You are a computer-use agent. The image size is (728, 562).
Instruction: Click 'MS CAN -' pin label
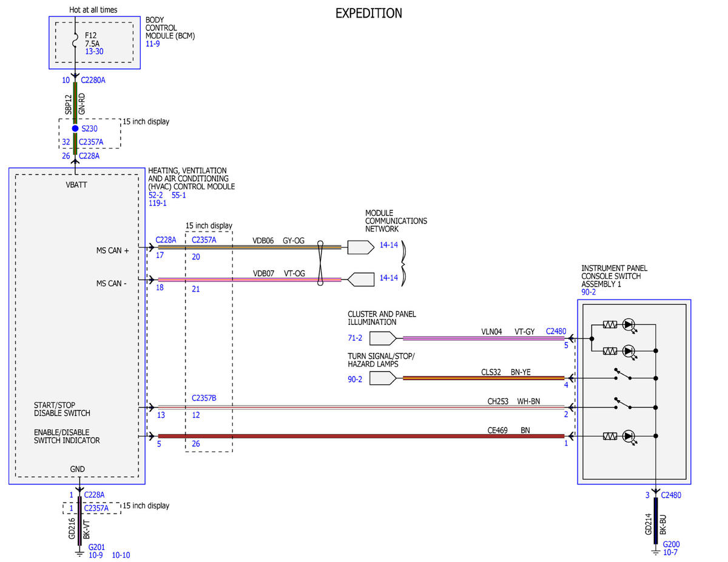click(112, 283)
